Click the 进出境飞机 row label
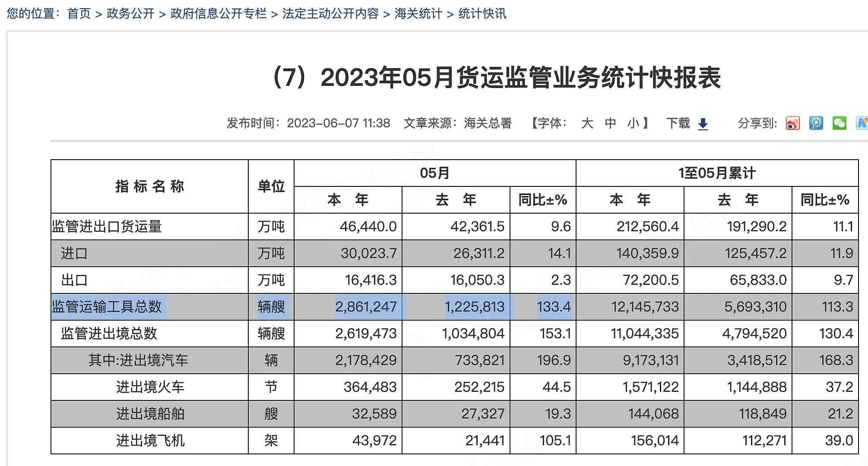The image size is (868, 466). point(150,441)
